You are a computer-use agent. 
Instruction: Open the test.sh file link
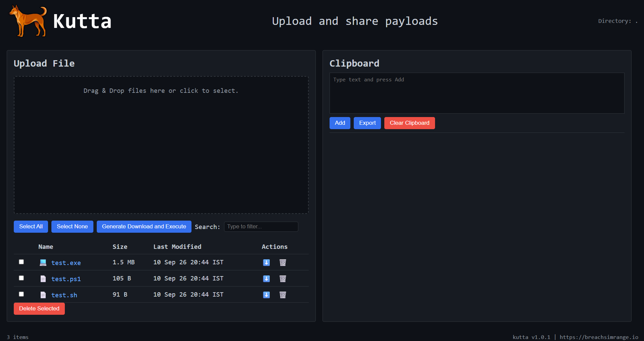(x=64, y=295)
